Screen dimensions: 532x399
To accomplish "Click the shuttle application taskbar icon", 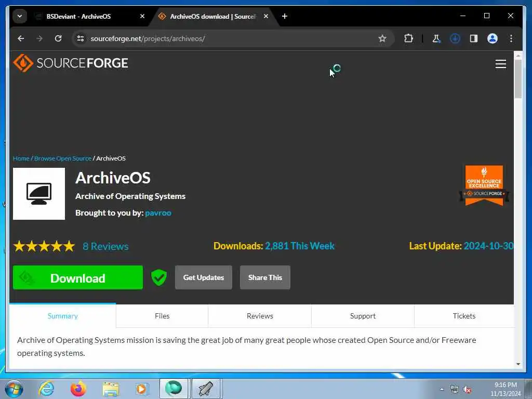I will click(x=206, y=389).
